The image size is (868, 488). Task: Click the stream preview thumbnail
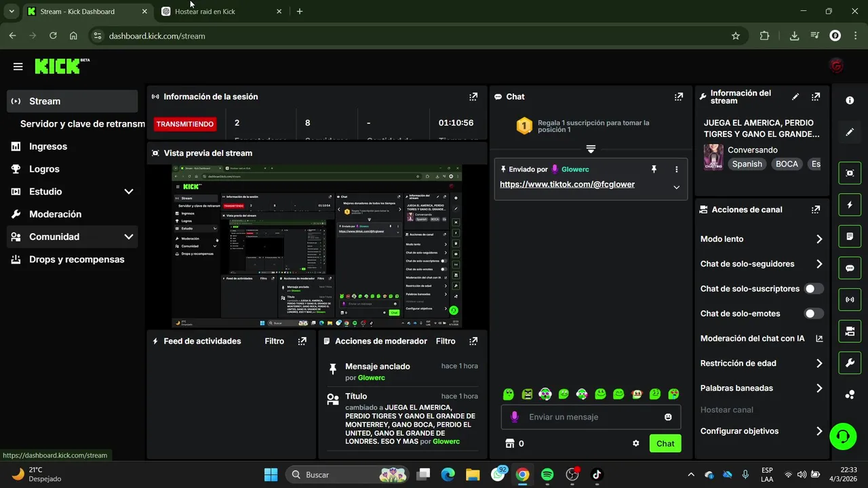(317, 247)
